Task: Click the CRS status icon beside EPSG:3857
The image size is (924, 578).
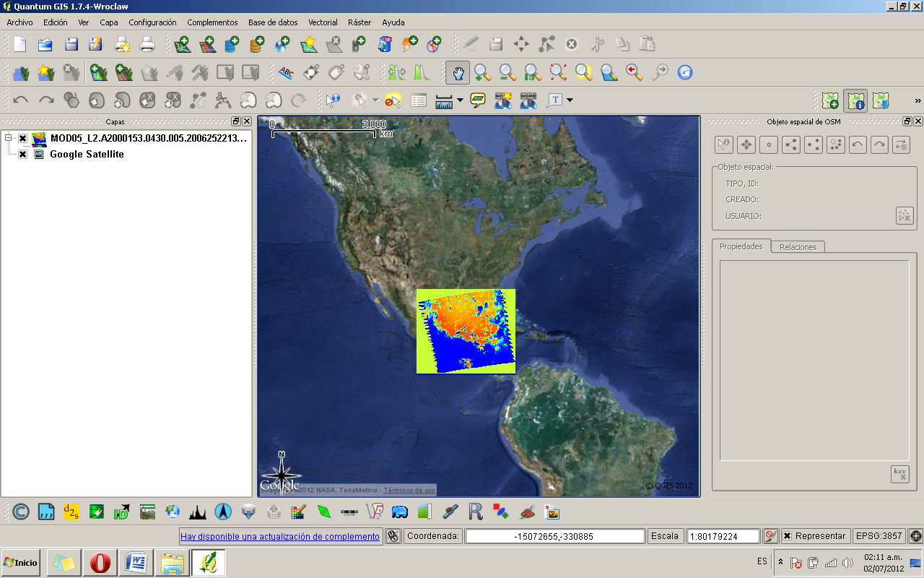Action: tap(916, 536)
